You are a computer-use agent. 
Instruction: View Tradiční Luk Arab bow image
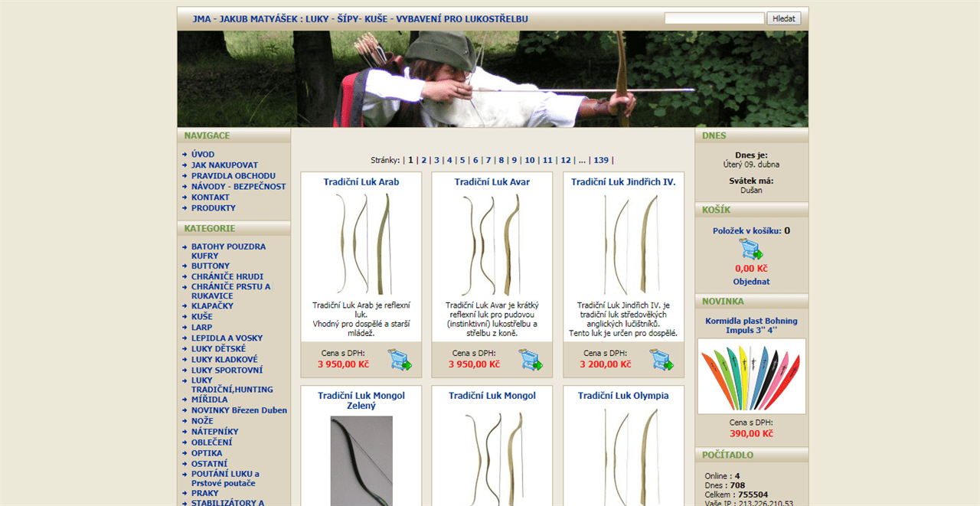pyautogui.click(x=361, y=244)
